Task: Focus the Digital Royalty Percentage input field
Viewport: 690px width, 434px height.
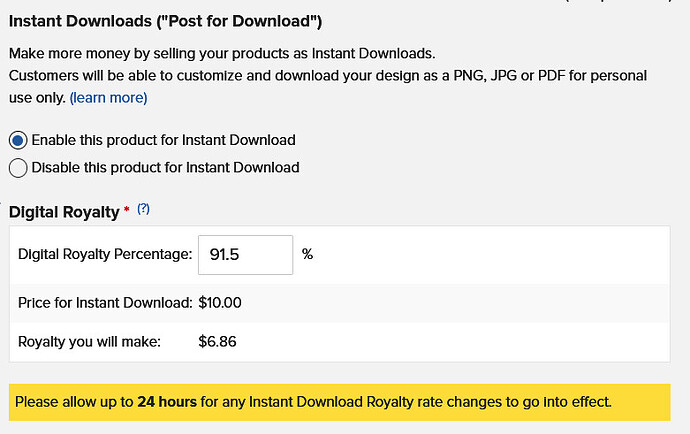Action: click(246, 255)
